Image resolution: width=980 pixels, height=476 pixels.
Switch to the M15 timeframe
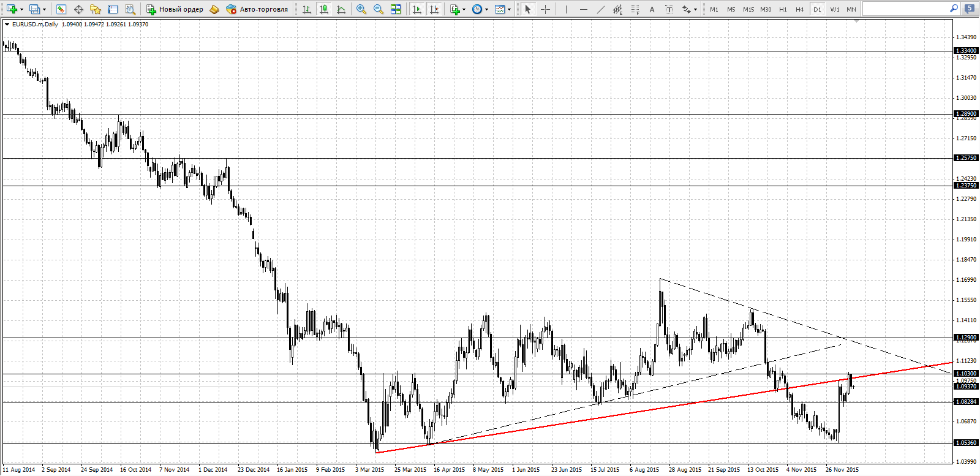pos(748,9)
